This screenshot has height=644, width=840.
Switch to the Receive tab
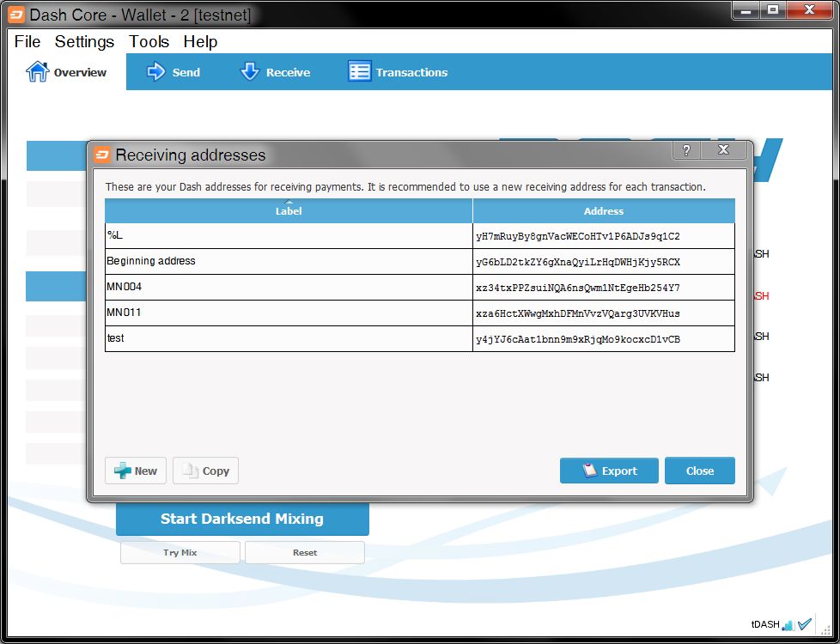pyautogui.click(x=275, y=72)
